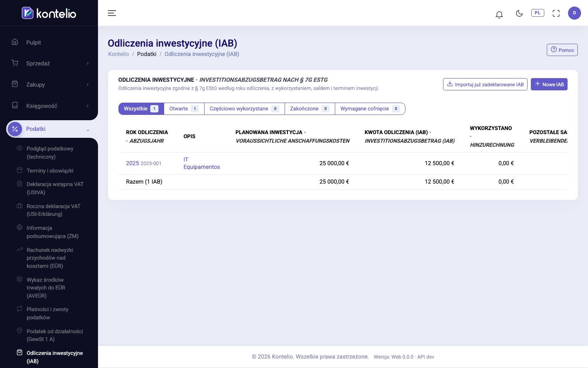Click the Wykaz środków trwałych layers icon
Viewport: 588px width, 368px height.
[19, 279]
